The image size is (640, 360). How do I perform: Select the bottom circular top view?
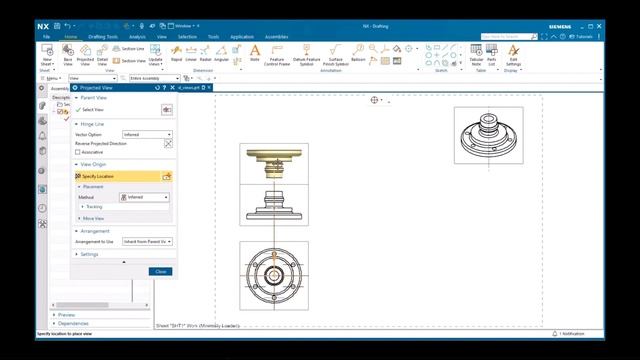pyautogui.click(x=274, y=276)
